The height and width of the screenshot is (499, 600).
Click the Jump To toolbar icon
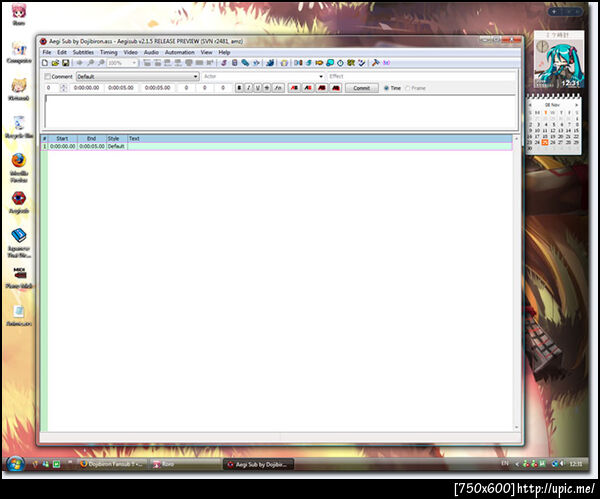click(x=79, y=63)
